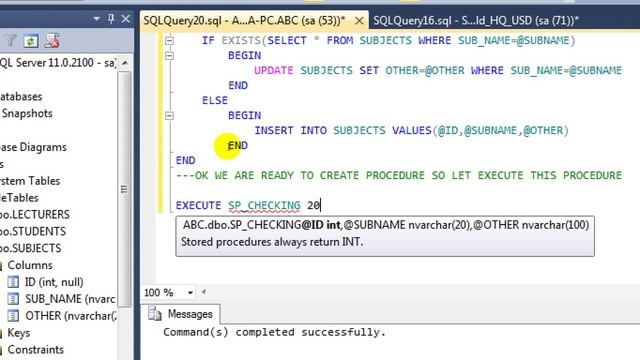Click the INSERT INTO statement line
The height and width of the screenshot is (360, 640).
click(x=411, y=131)
